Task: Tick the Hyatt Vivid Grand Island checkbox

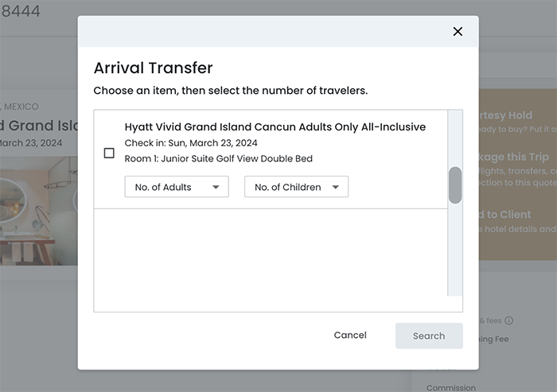Action: [x=109, y=153]
